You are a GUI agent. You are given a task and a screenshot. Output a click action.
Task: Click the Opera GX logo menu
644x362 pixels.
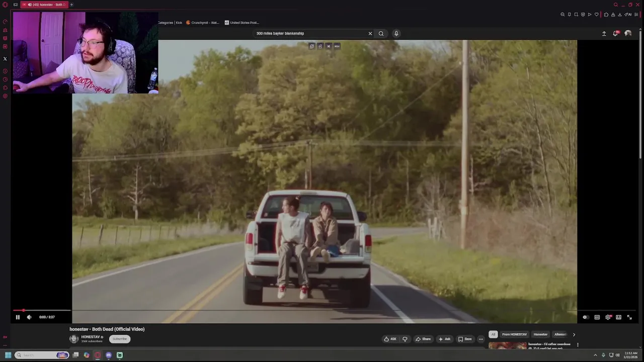point(5,5)
